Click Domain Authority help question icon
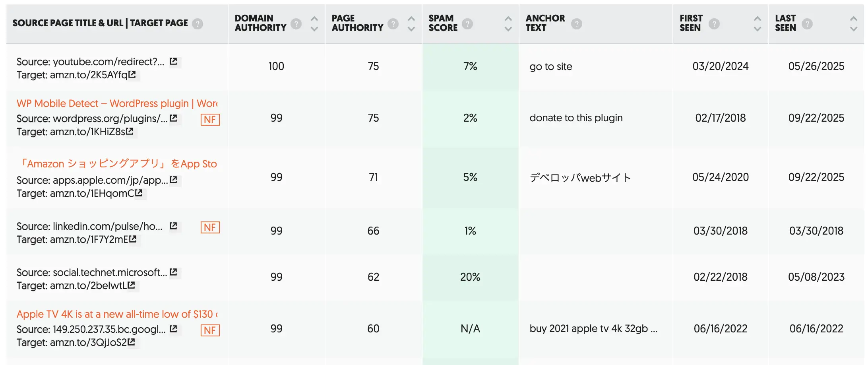 click(296, 24)
